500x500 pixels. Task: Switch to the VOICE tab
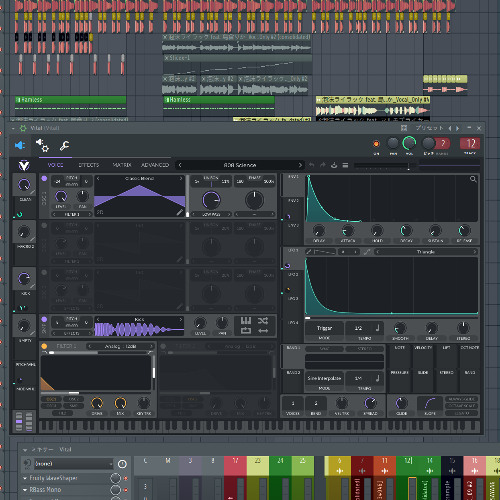coord(55,165)
